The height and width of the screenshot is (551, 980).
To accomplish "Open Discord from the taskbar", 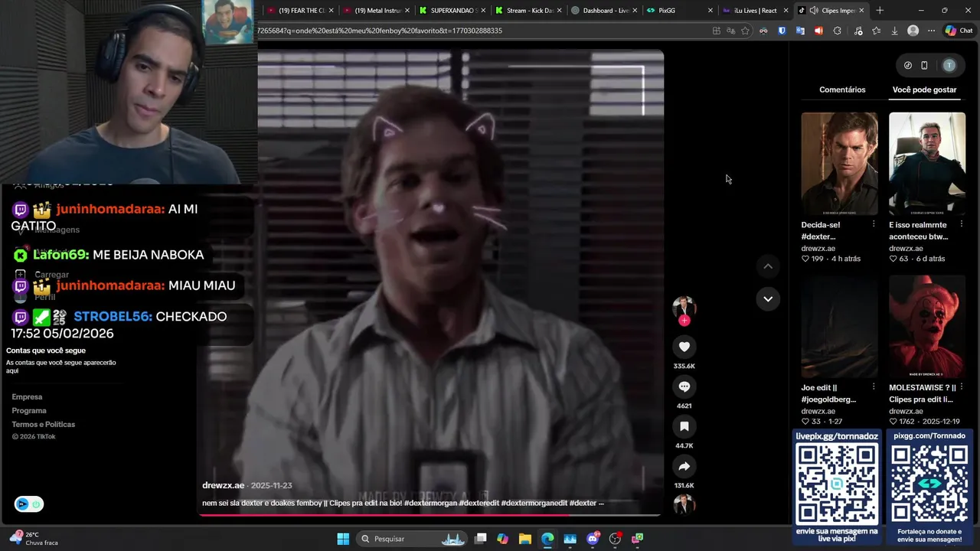I will [x=593, y=539].
